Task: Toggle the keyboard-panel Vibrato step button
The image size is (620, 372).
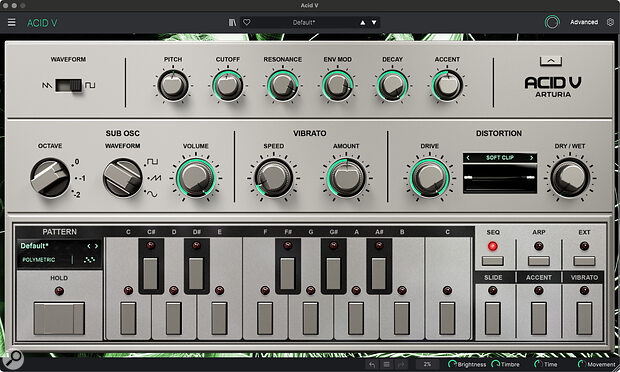Action: 584,318
